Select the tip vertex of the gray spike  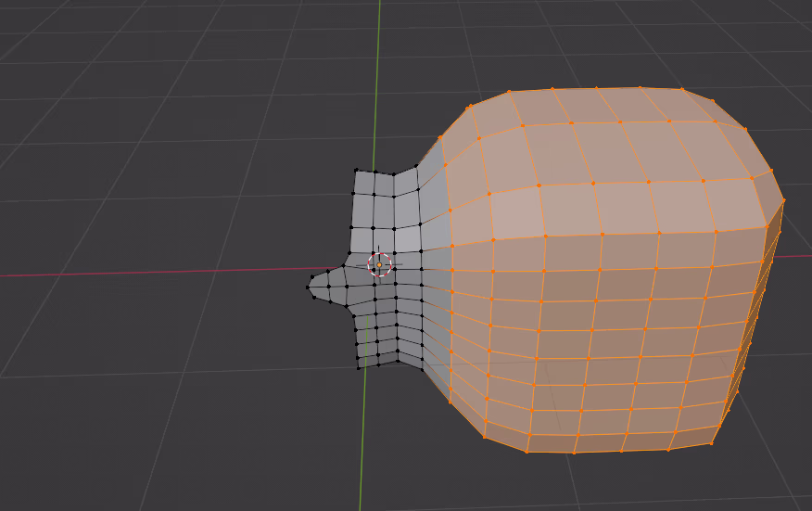(308, 287)
